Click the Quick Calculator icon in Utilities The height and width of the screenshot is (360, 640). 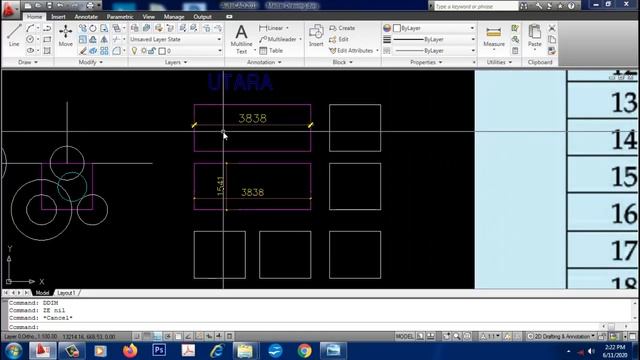(x=515, y=51)
